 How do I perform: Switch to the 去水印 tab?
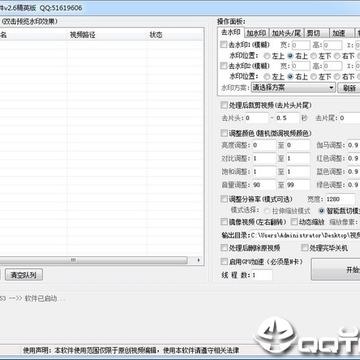(231, 32)
